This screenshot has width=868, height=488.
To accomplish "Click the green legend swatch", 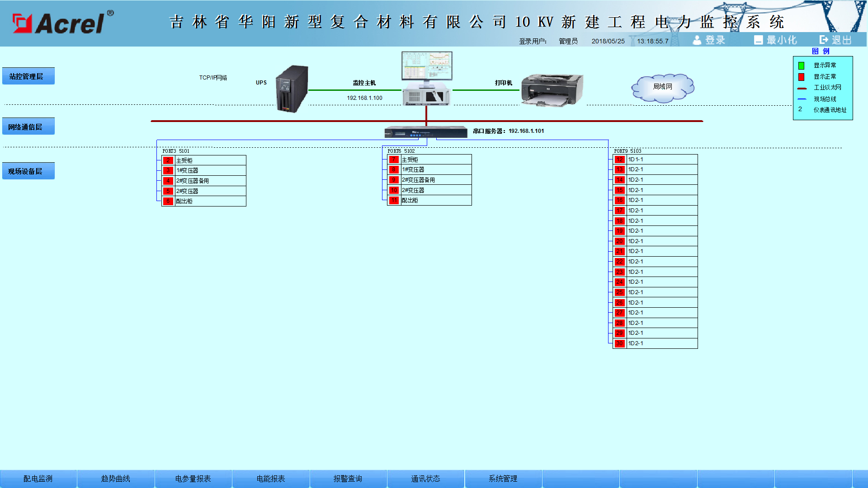I will pyautogui.click(x=801, y=66).
